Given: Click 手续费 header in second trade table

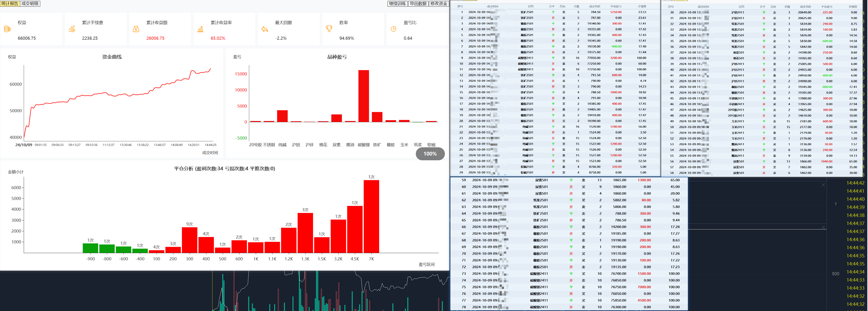Looking at the screenshot, I should (853, 7).
